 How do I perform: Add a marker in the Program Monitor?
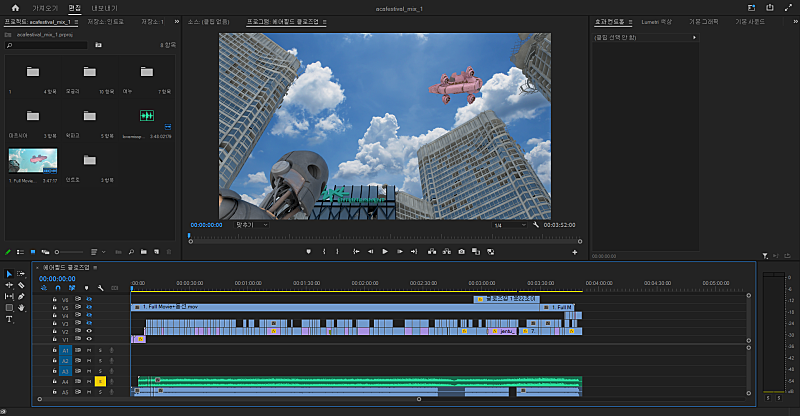[x=308, y=251]
